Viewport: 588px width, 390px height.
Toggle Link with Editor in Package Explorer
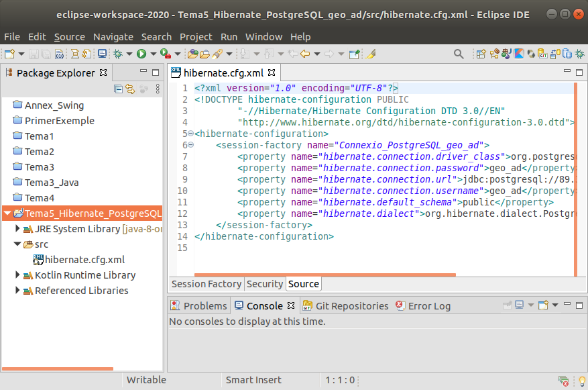(130, 89)
